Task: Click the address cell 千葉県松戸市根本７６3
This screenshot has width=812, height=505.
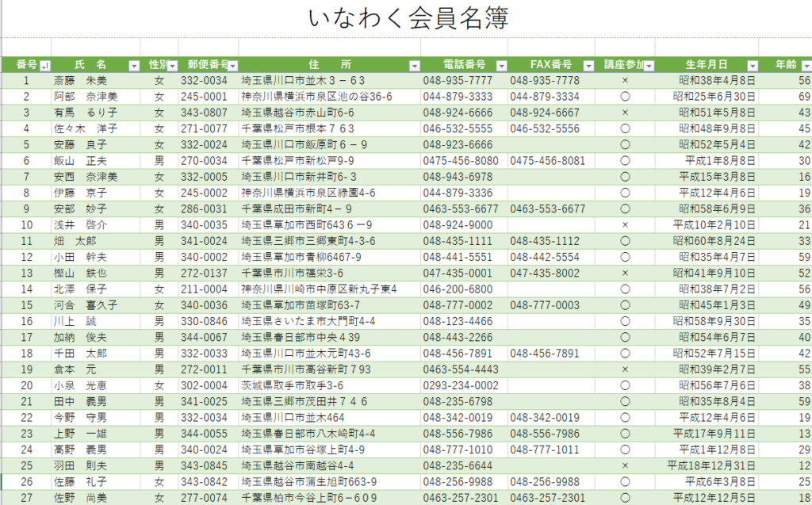Action: 298,128
